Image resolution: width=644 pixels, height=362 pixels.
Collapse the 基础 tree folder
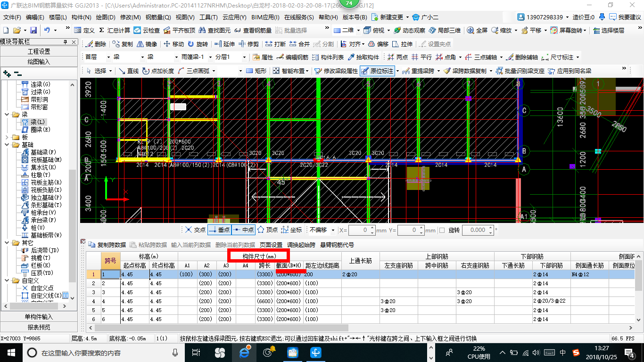pyautogui.click(x=7, y=145)
